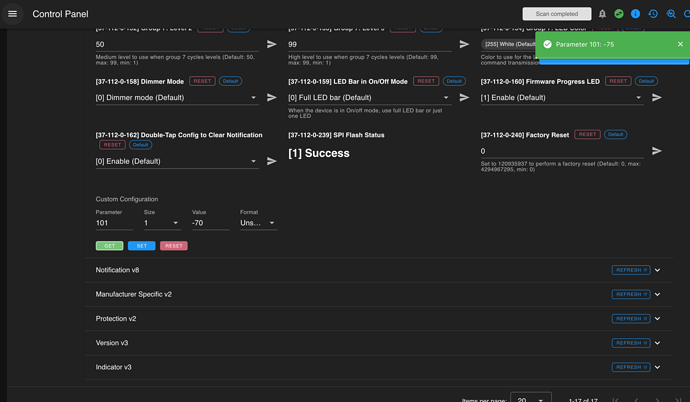Reset the Factory Reset parameter

click(x=587, y=134)
